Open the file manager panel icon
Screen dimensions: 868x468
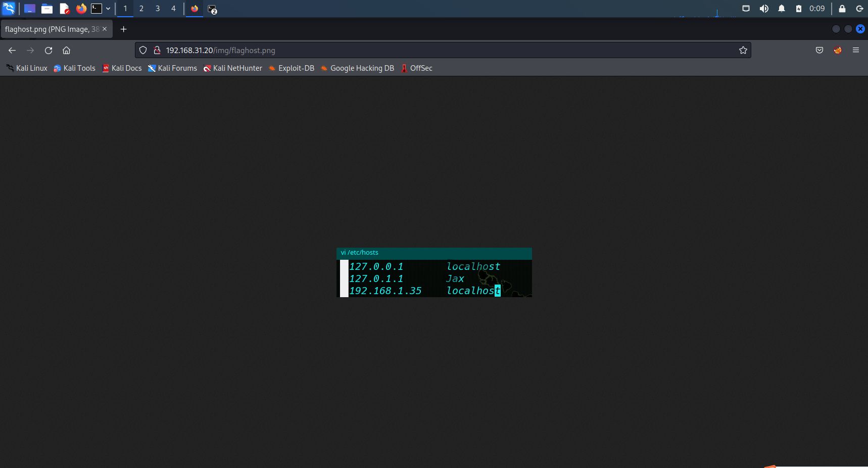(x=47, y=9)
